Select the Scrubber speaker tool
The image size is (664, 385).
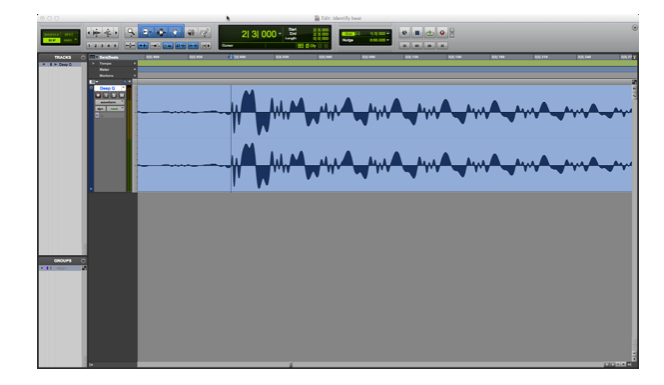[191, 32]
